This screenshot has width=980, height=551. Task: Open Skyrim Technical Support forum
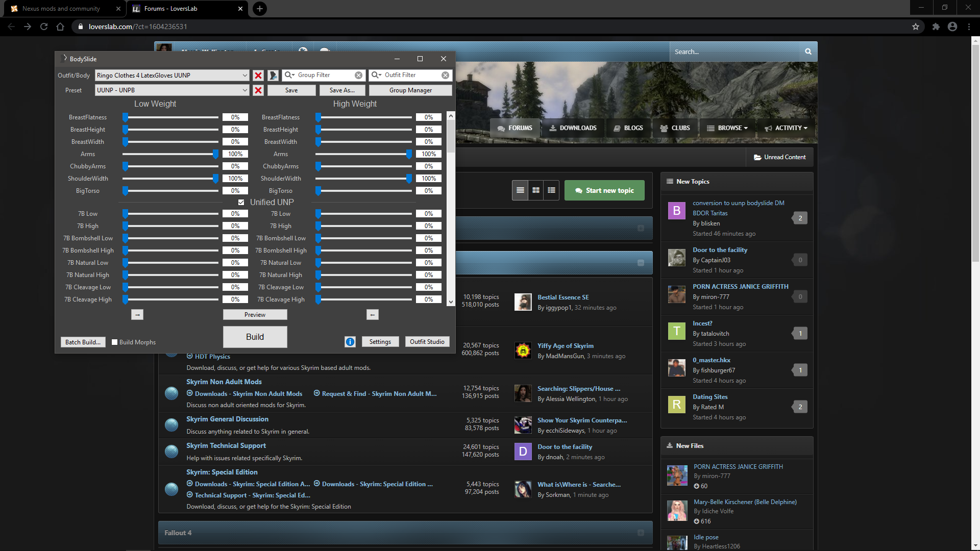pyautogui.click(x=226, y=445)
